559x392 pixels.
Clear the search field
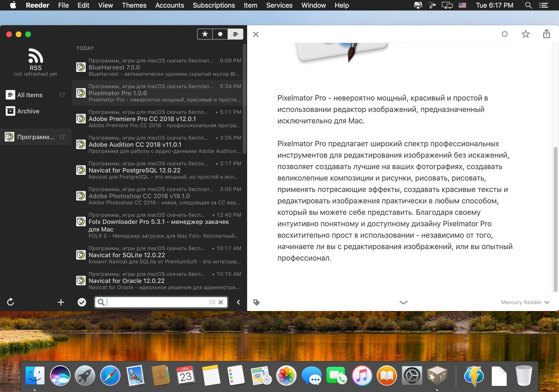[221, 302]
